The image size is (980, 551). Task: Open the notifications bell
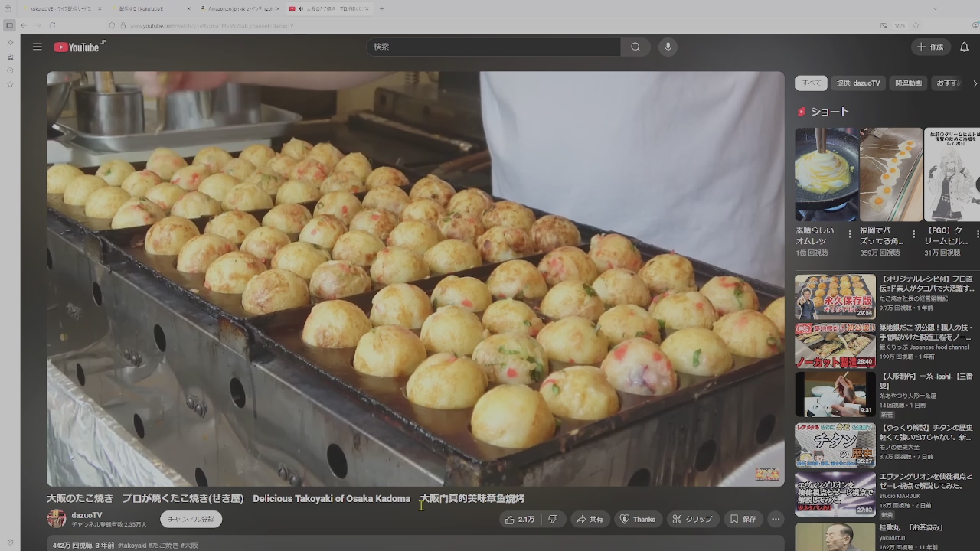coord(964,47)
